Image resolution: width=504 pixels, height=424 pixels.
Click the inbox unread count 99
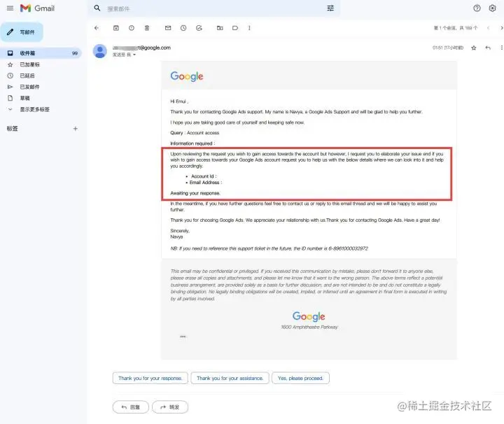coord(75,53)
